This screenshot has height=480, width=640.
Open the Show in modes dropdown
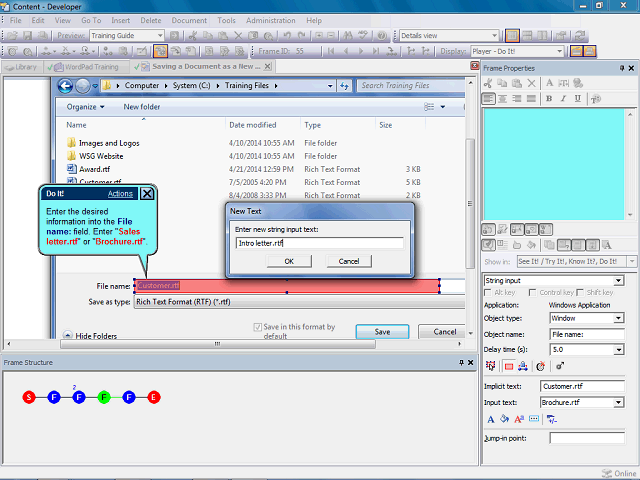pos(632,261)
